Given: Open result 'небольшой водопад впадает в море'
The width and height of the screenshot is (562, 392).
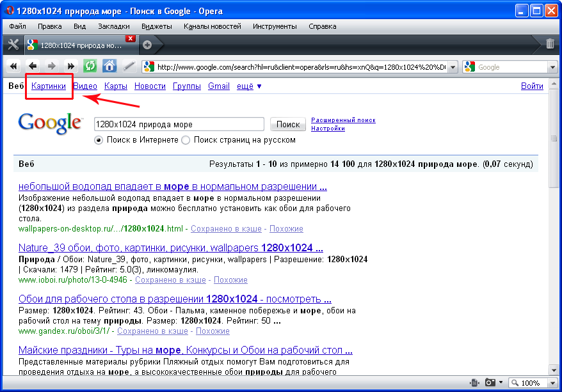Looking at the screenshot, I should coord(172,187).
